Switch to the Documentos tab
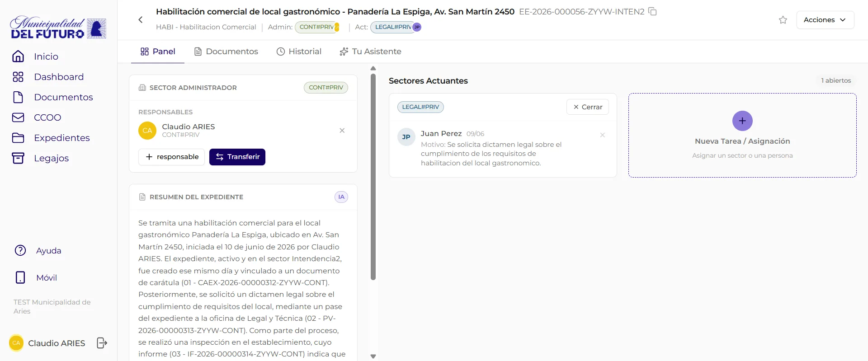 [x=226, y=52]
